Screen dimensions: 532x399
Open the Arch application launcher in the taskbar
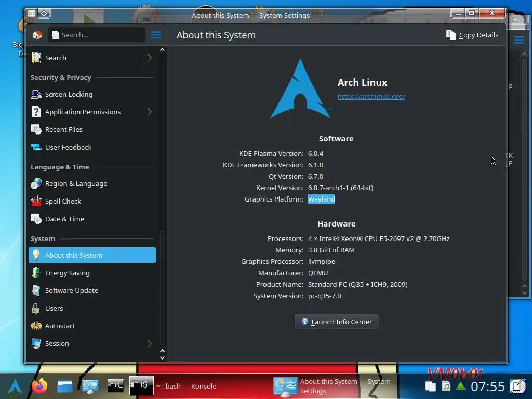[x=15, y=386]
